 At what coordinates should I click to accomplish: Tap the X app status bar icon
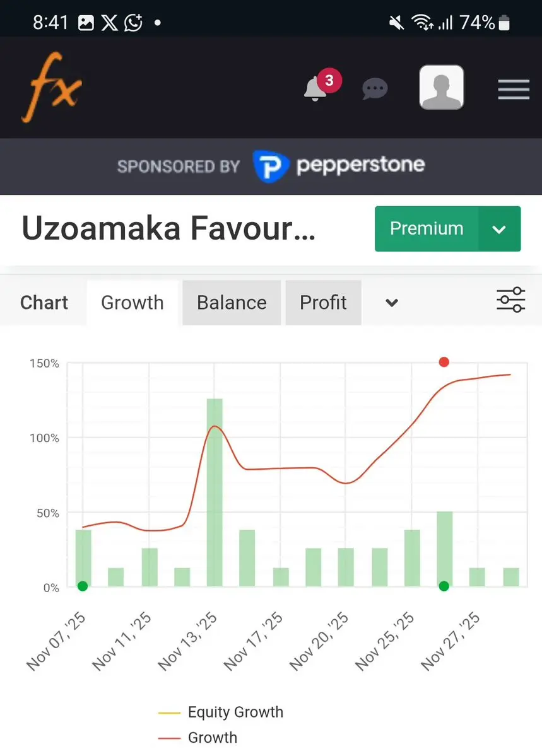click(110, 23)
